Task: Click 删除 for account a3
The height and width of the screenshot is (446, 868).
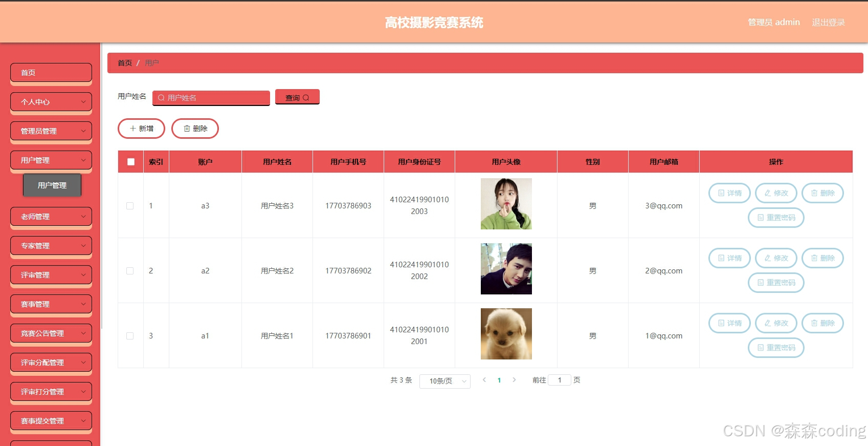Action: click(822, 193)
